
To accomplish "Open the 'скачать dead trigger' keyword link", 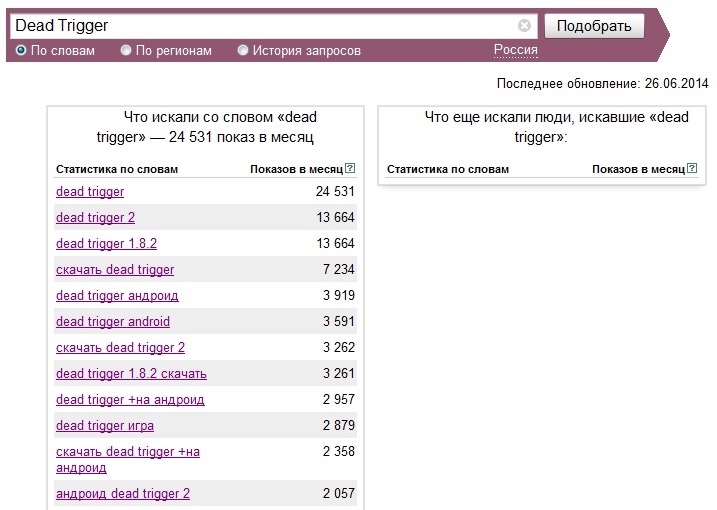I will (115, 269).
